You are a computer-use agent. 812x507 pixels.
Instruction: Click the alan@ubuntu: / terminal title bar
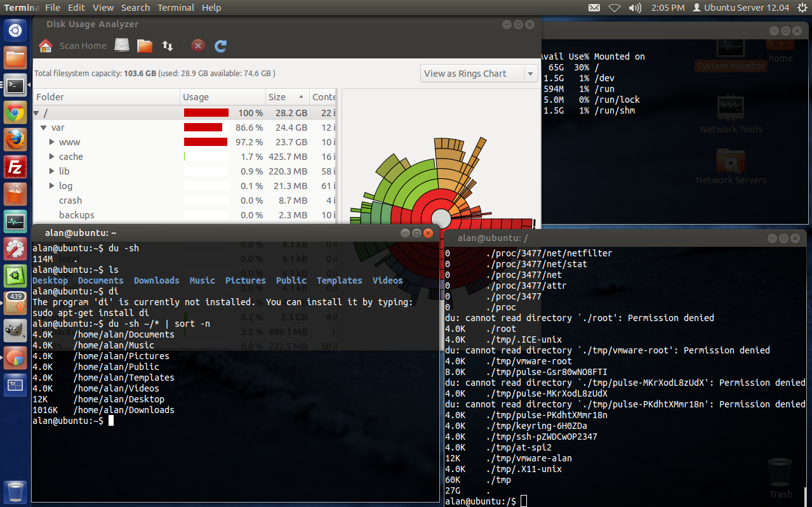[624, 238]
